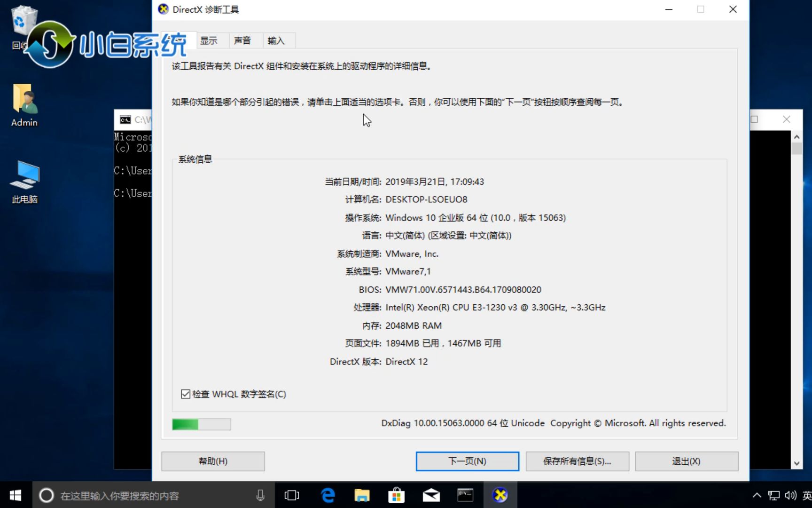The image size is (812, 508).
Task: Click the Intel Xeon processor text
Action: click(x=495, y=308)
